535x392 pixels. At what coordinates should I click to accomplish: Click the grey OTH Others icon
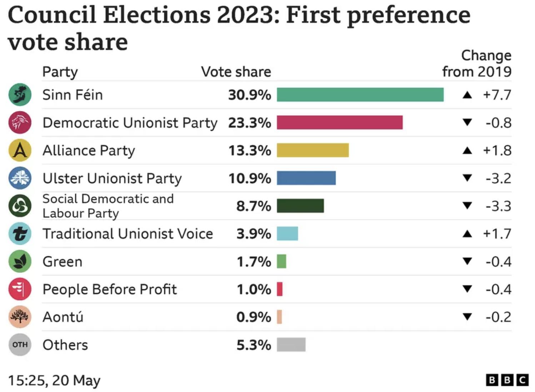pyautogui.click(x=20, y=345)
